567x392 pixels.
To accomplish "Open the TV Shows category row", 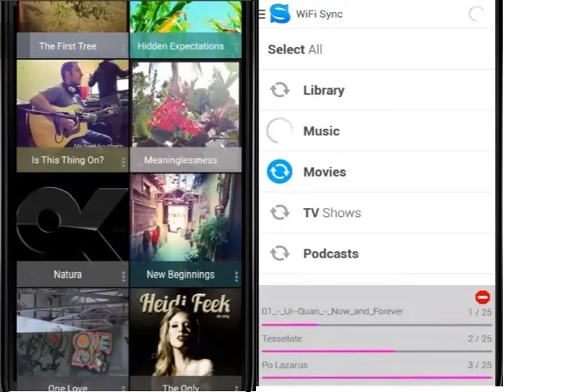I will (377, 213).
